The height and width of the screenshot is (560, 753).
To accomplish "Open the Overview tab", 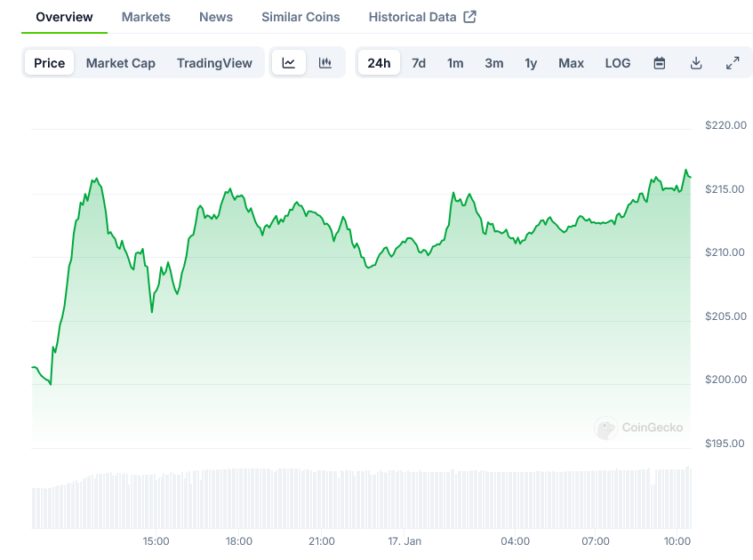I will tap(64, 17).
